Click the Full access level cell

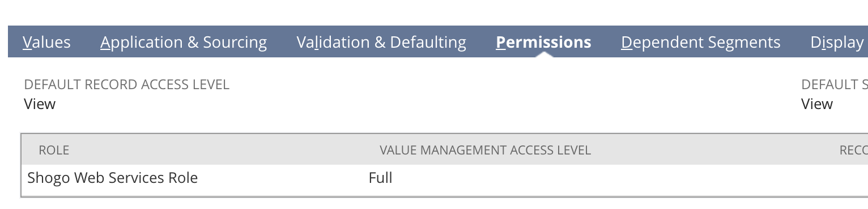click(x=380, y=178)
